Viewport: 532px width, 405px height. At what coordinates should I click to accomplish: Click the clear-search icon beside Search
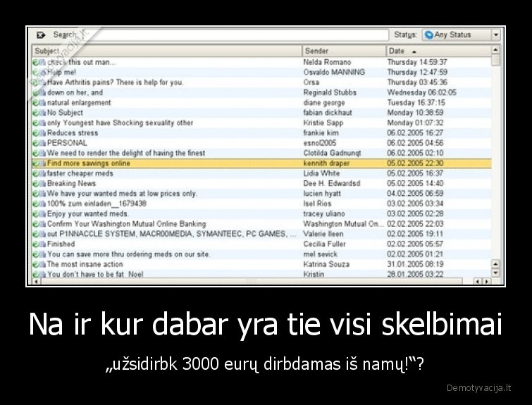41,35
